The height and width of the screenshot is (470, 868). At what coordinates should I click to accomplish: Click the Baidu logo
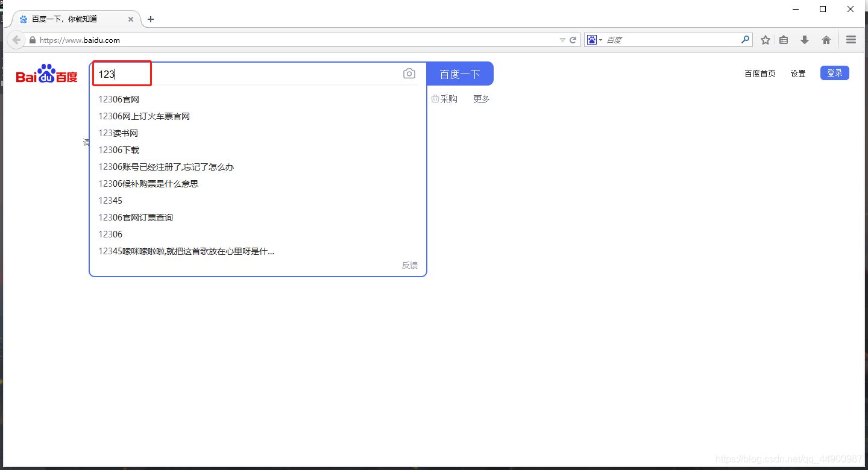tap(46, 74)
